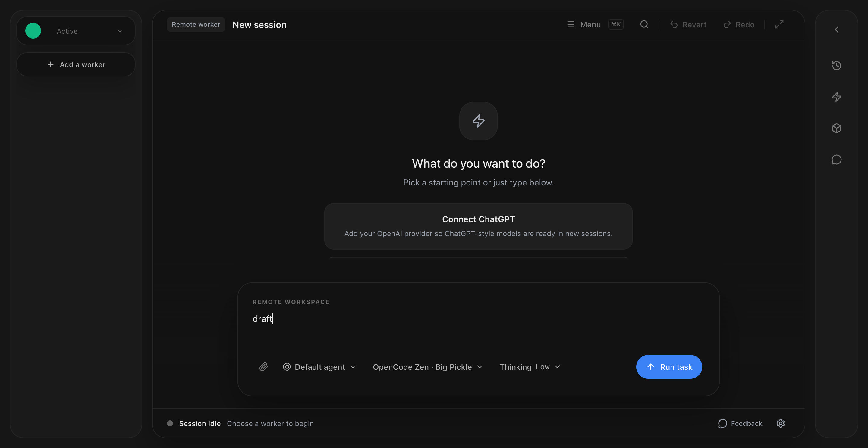Open the chat bubble icon in right sidebar

[836, 160]
